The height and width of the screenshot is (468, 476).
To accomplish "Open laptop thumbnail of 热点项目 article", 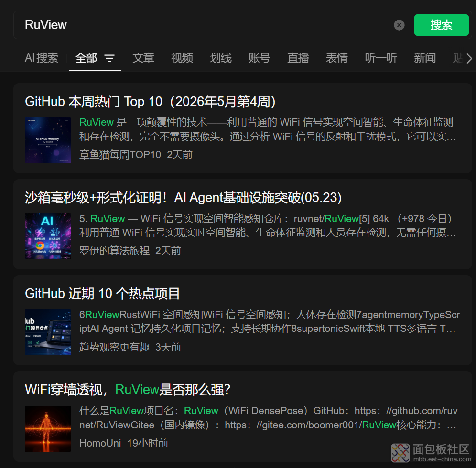I will point(48,332).
